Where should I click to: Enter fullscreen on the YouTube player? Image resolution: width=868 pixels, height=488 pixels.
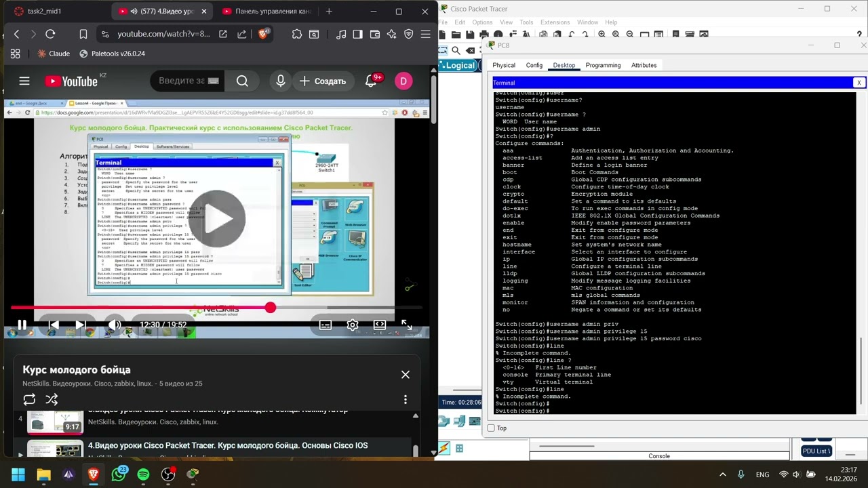407,325
